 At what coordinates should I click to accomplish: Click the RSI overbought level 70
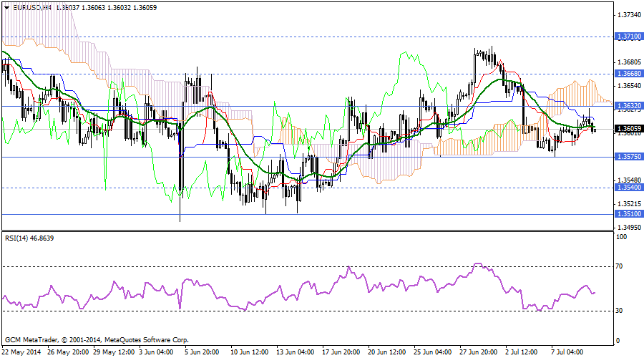(x=620, y=266)
